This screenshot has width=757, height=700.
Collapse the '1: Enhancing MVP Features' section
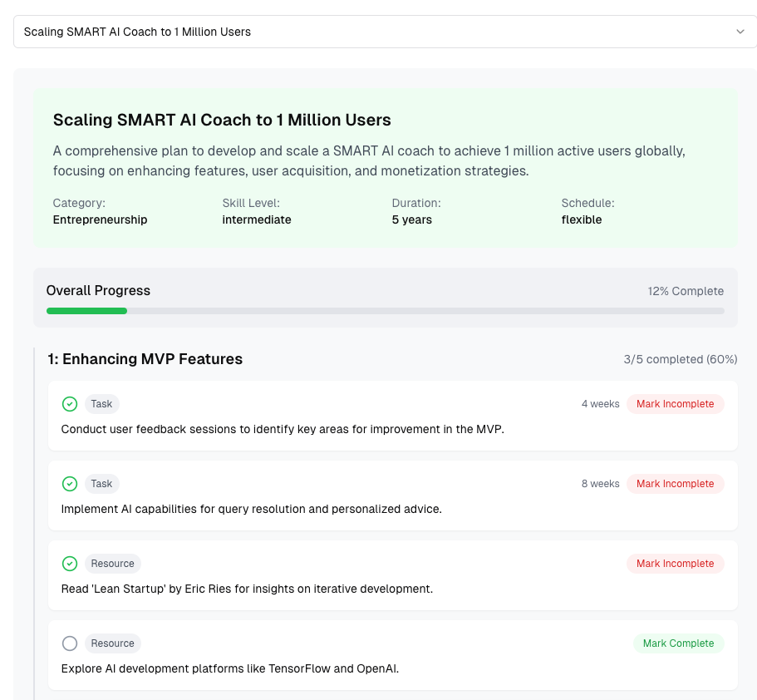145,359
